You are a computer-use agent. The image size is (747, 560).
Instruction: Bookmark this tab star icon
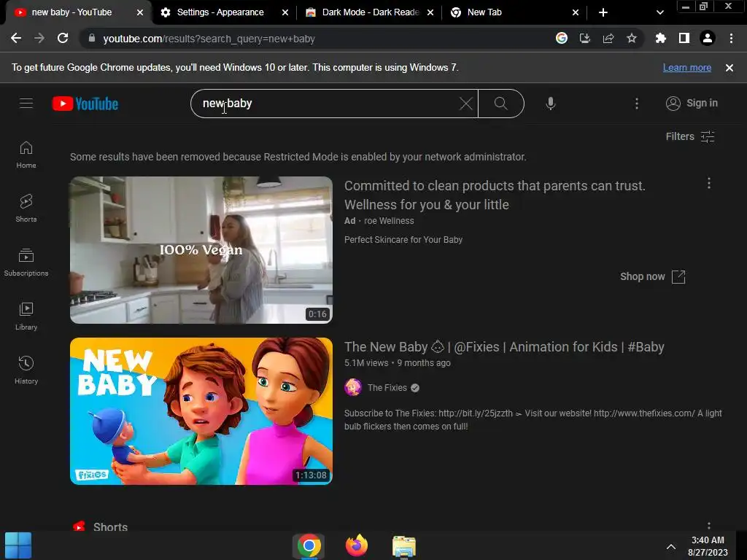click(632, 39)
